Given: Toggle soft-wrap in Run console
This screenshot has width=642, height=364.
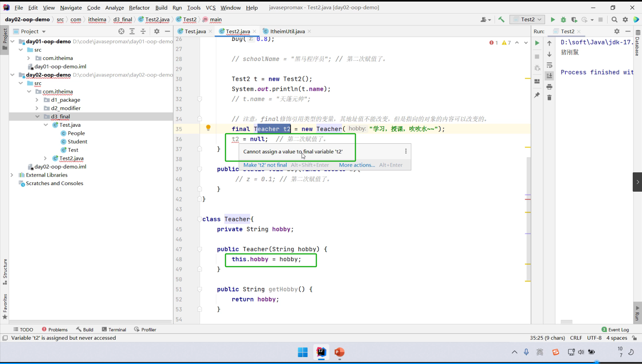Looking at the screenshot, I should tap(549, 65).
